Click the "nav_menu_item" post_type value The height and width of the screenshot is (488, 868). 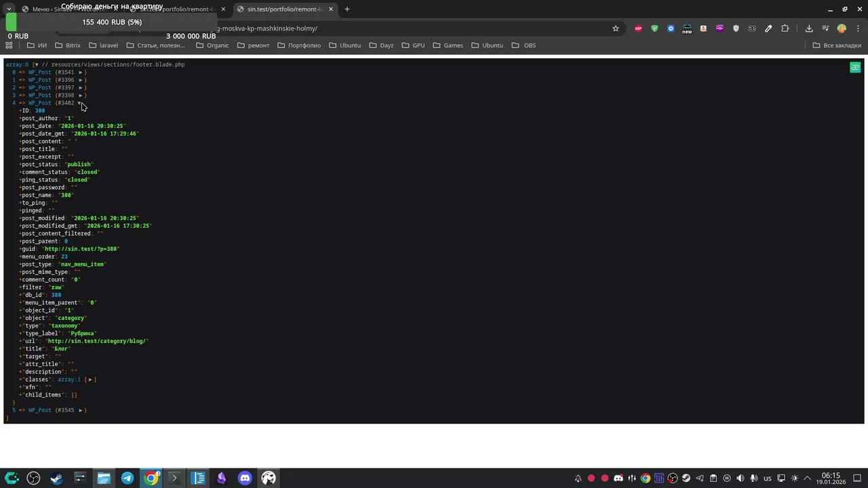tap(81, 264)
